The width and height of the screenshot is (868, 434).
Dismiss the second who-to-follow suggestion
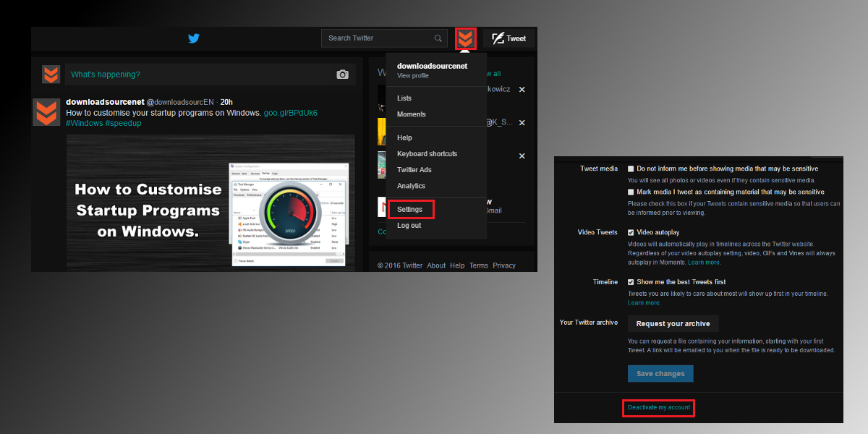pyautogui.click(x=522, y=123)
